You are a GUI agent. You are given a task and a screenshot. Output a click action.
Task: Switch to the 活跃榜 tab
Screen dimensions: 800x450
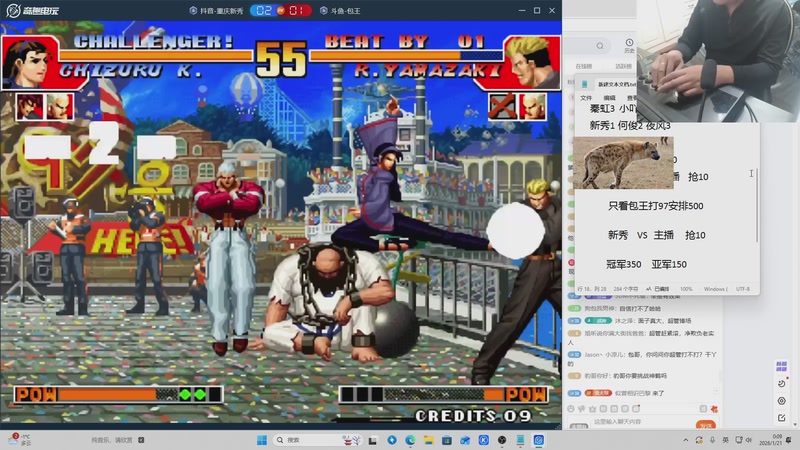click(x=623, y=66)
